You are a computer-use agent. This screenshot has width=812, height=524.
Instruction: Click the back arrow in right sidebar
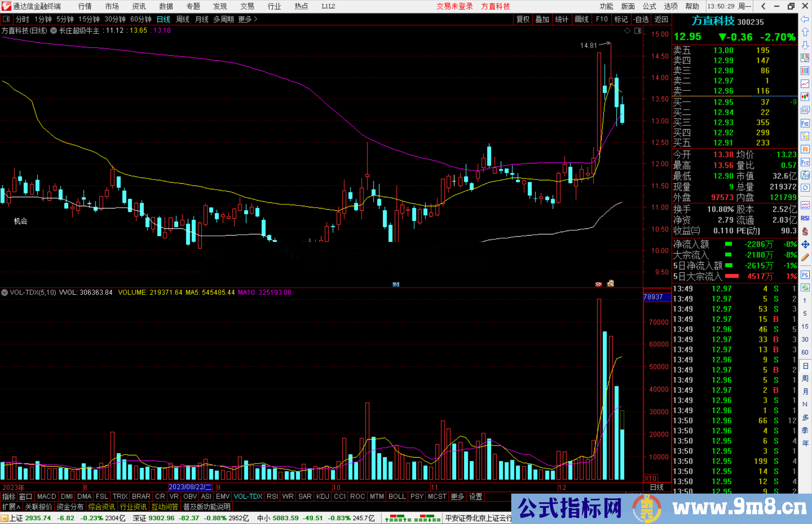click(805, 19)
